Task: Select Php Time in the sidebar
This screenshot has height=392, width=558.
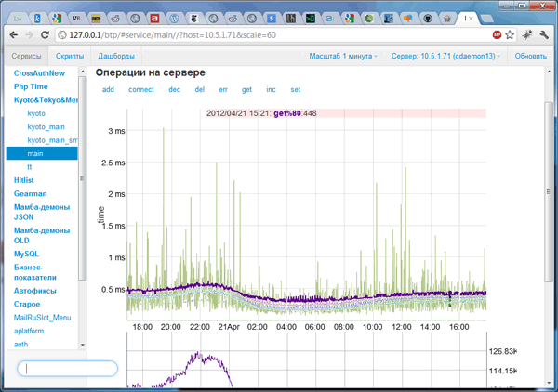Action: click(31, 86)
